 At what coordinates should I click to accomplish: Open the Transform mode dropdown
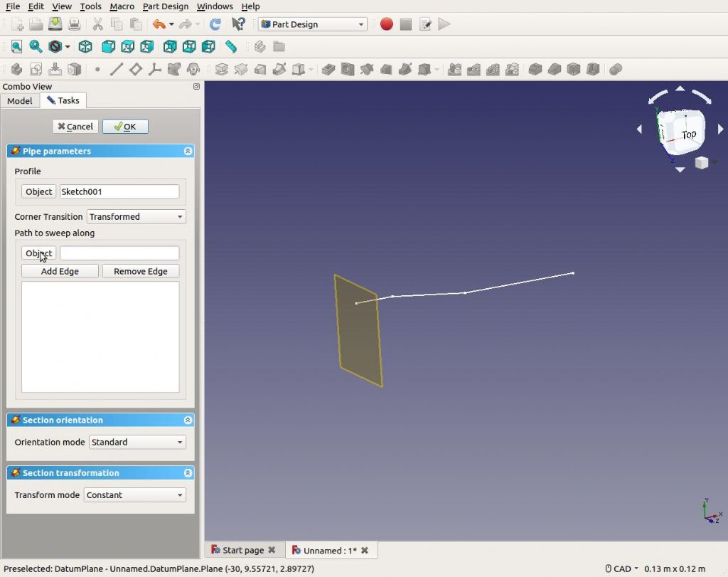click(x=135, y=495)
